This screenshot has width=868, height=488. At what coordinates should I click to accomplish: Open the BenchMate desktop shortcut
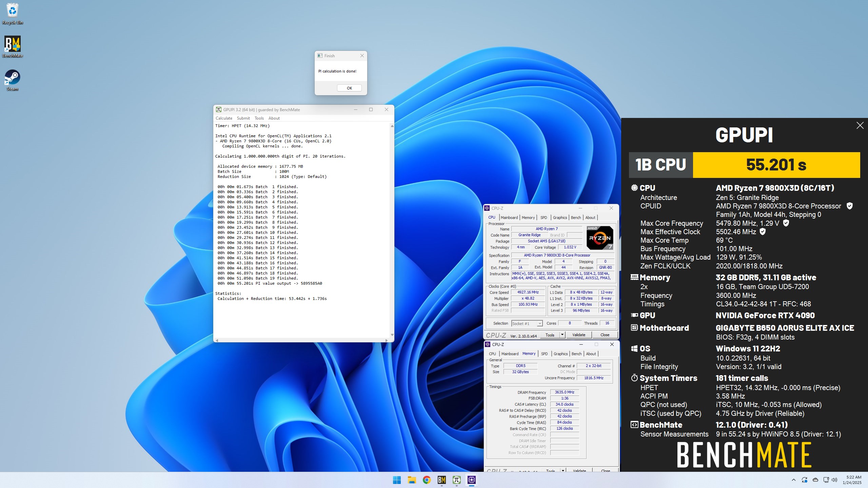[13, 47]
